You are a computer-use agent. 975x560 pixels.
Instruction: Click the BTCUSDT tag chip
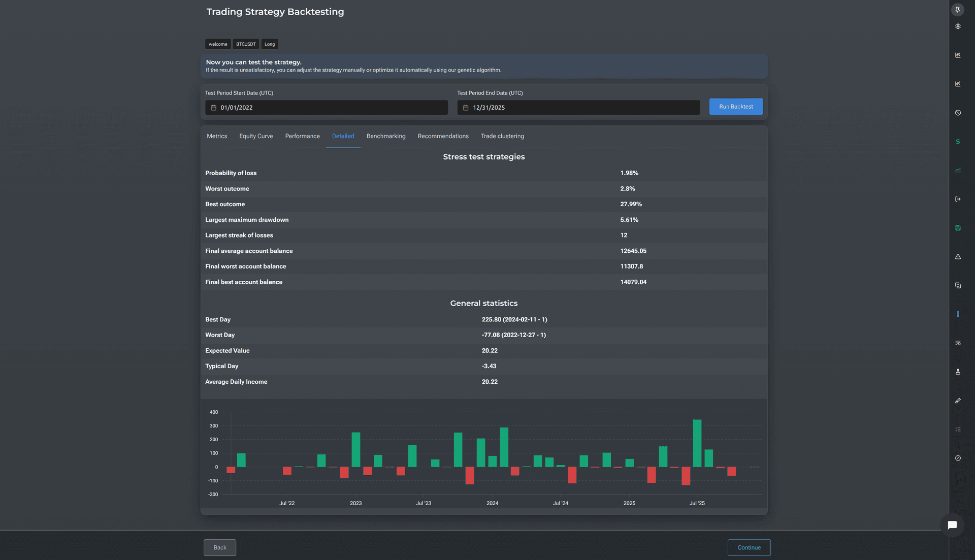click(x=246, y=44)
